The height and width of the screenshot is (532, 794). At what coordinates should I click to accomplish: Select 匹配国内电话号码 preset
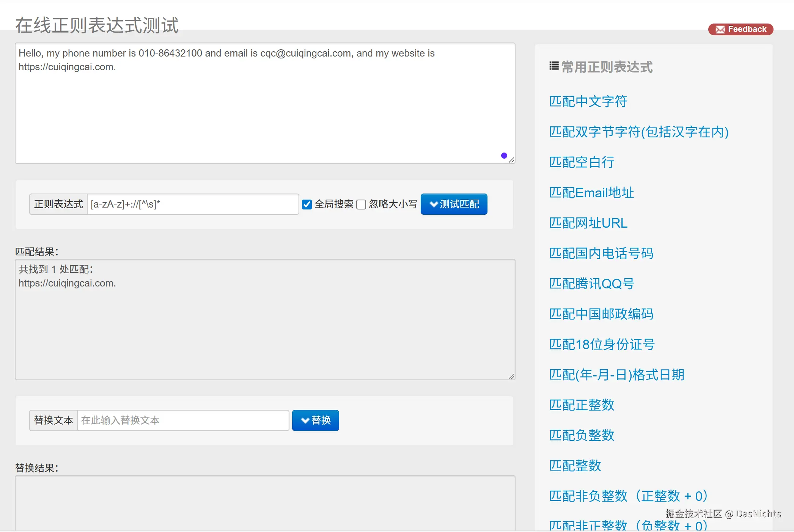click(601, 253)
